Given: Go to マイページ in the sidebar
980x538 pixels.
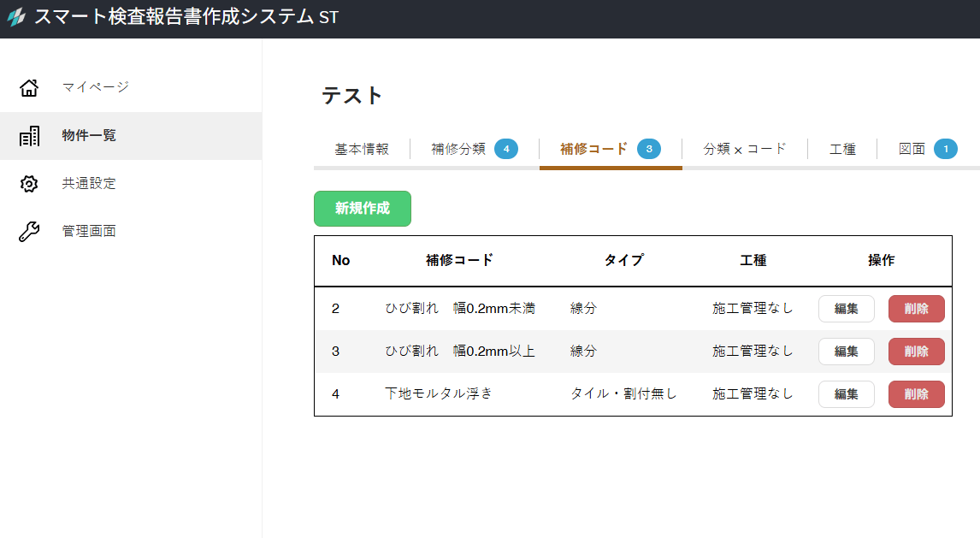Looking at the screenshot, I should [x=95, y=87].
